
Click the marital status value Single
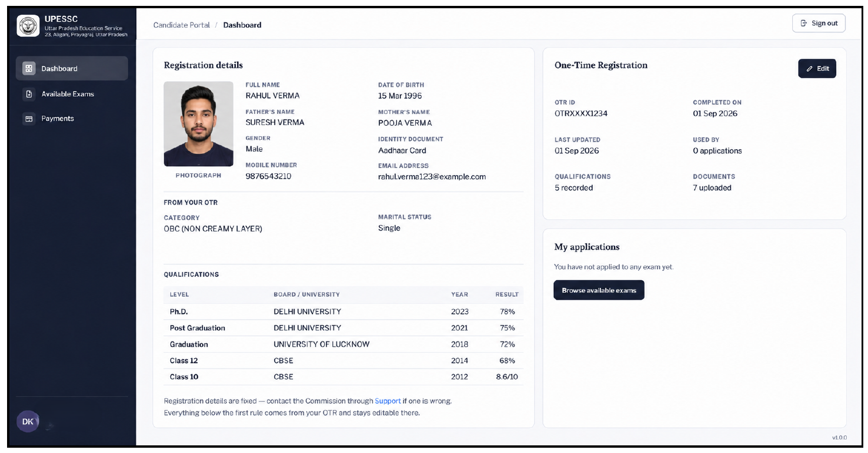click(389, 228)
